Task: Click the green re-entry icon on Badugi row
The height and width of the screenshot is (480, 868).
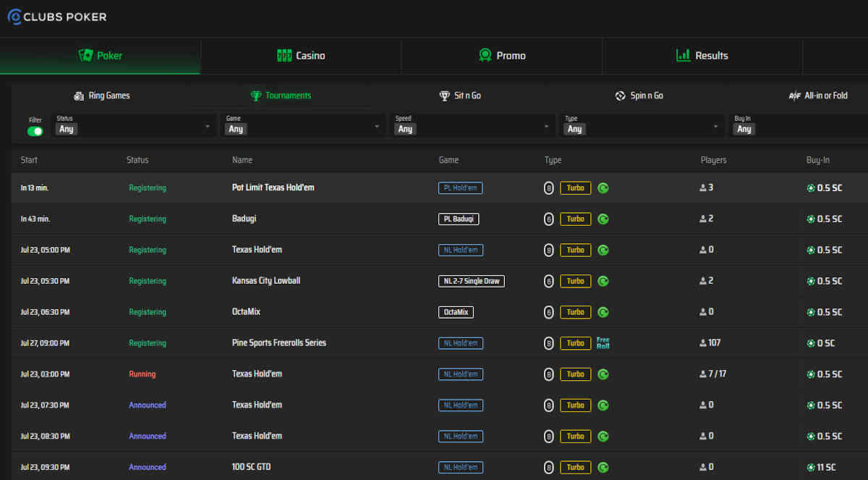Action: coord(603,219)
